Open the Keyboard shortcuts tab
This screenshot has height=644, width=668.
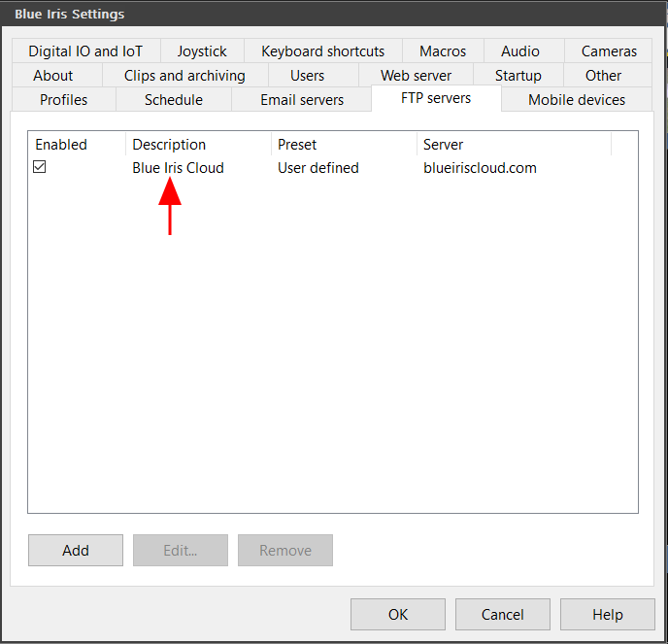(323, 51)
